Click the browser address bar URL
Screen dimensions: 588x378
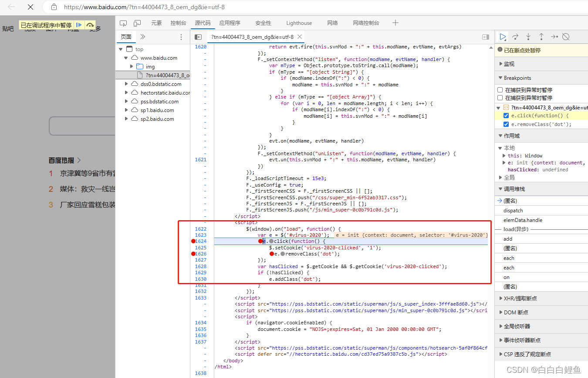[144, 7]
